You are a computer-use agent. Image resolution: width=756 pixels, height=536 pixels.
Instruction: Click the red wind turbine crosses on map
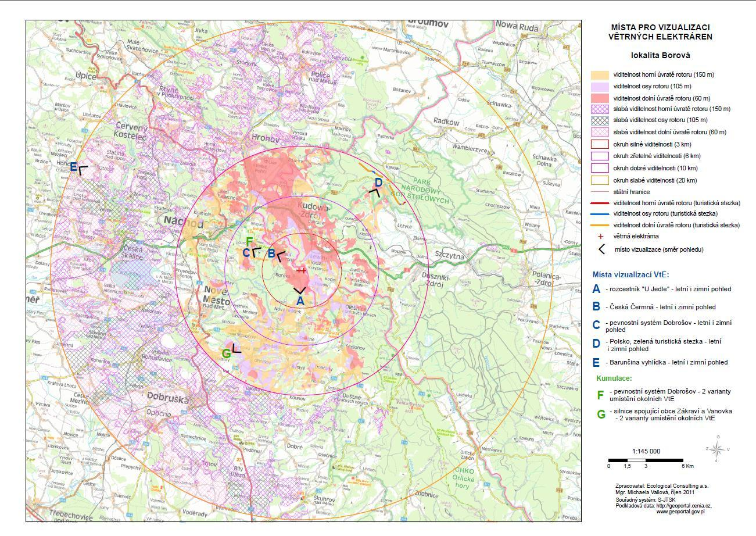click(301, 270)
